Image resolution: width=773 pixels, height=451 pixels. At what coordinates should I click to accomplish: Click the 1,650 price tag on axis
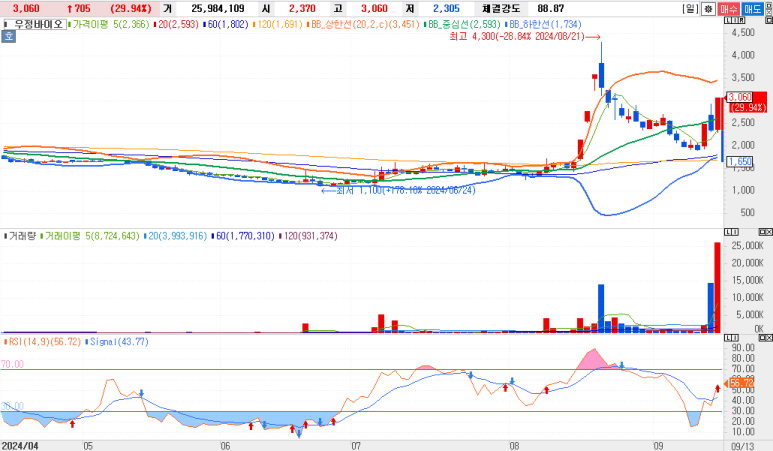pos(740,161)
